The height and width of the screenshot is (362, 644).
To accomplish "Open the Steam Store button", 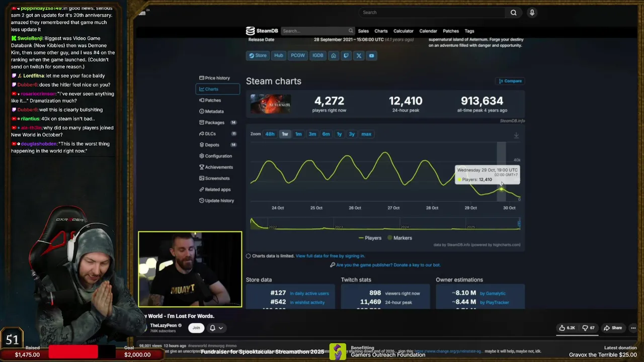I will [258, 55].
